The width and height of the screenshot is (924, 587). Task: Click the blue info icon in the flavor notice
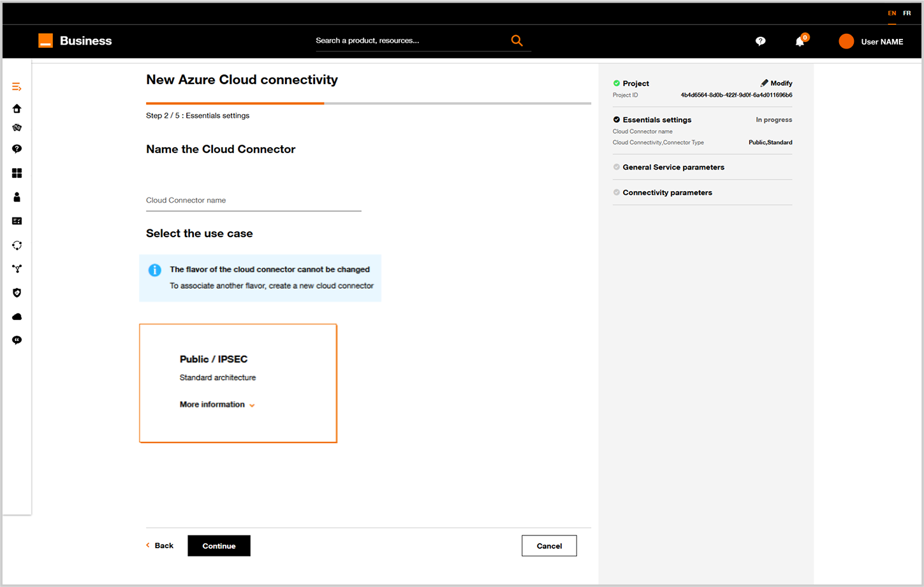pyautogui.click(x=154, y=270)
